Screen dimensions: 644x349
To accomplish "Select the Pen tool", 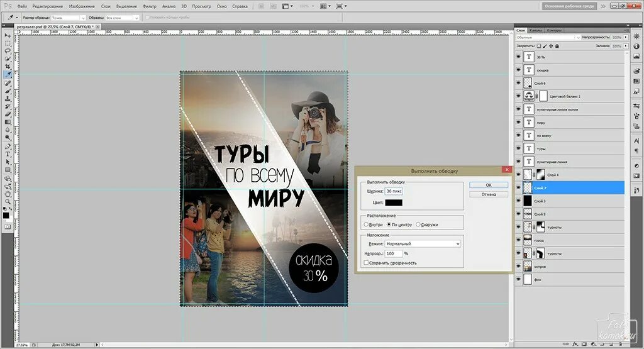I will [8, 147].
